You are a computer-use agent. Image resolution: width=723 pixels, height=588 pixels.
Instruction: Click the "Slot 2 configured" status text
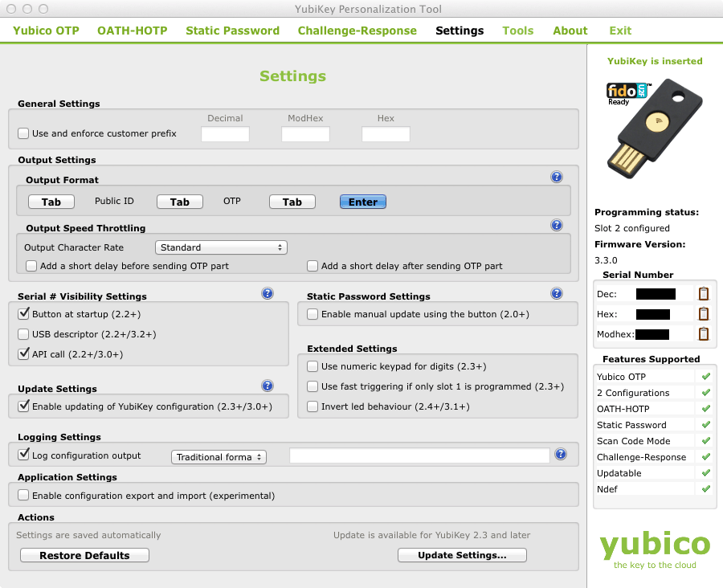click(x=631, y=228)
